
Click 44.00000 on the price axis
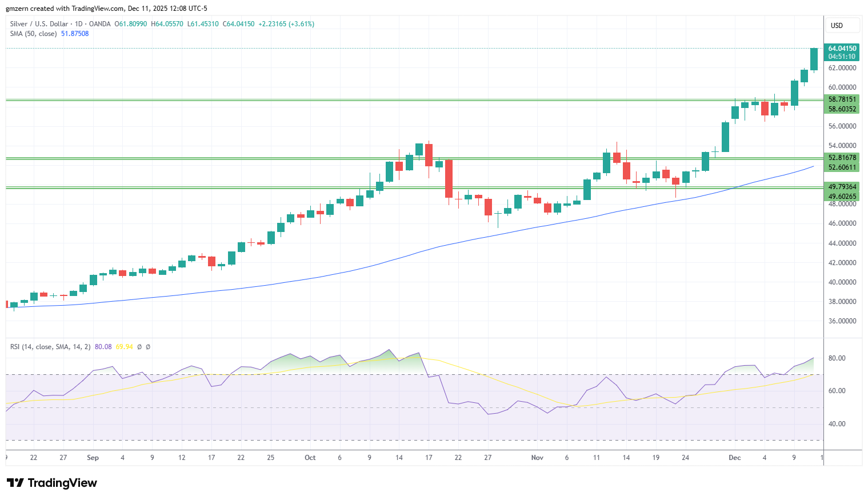(x=842, y=243)
